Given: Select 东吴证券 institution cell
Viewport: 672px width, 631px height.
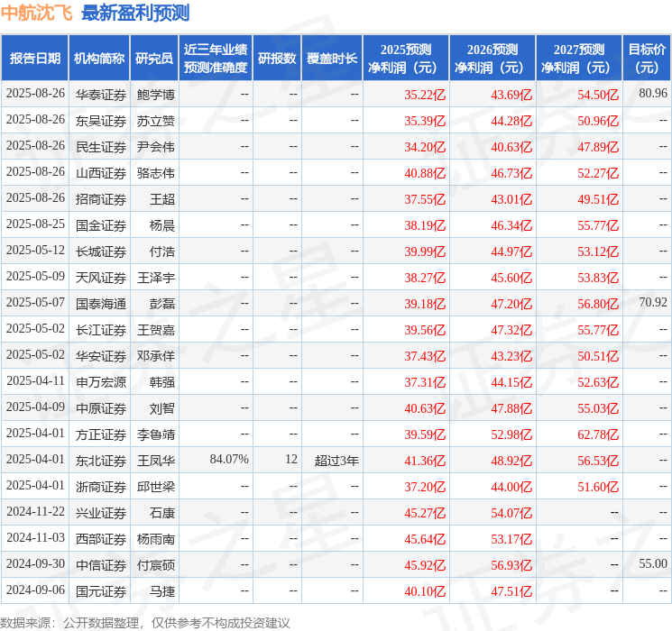Looking at the screenshot, I should pos(101,121).
